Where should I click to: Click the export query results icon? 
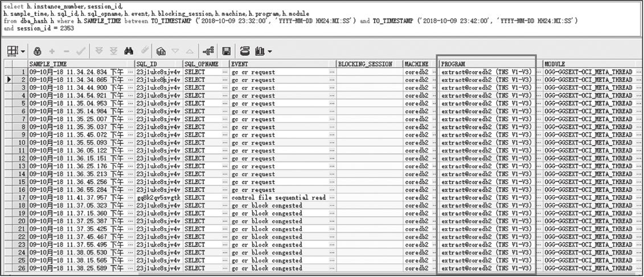pyautogui.click(x=245, y=51)
